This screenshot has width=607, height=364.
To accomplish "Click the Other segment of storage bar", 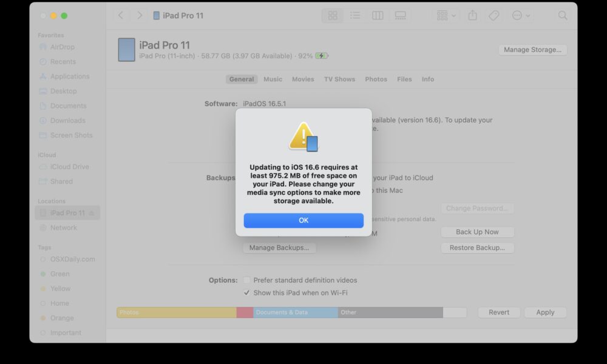I will click(x=390, y=312).
